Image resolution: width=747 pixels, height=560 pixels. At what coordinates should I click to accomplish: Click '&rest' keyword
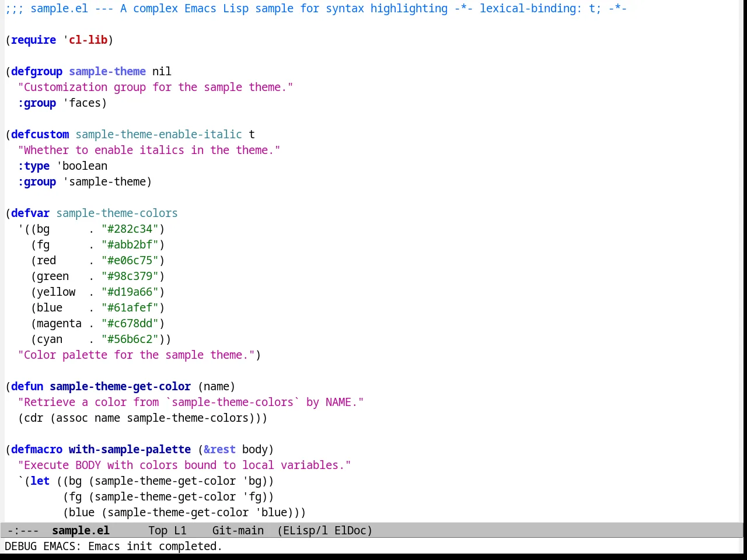(219, 449)
